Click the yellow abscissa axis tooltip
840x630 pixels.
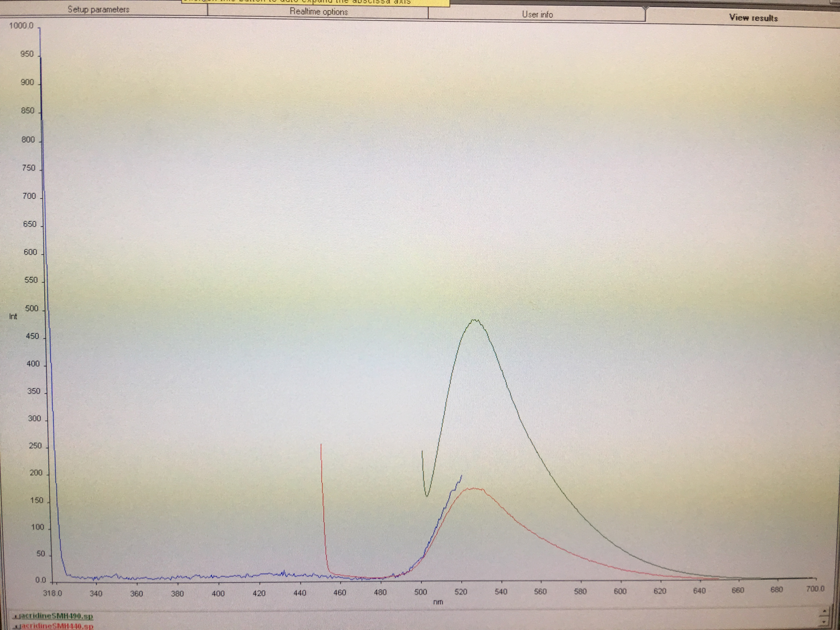coord(315,3)
